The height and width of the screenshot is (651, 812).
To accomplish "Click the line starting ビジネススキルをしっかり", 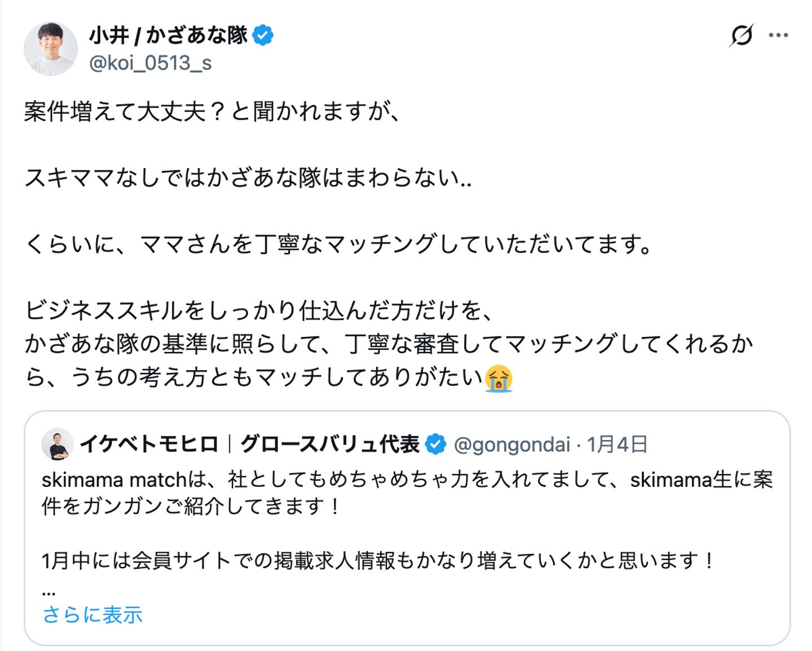I will tap(259, 311).
